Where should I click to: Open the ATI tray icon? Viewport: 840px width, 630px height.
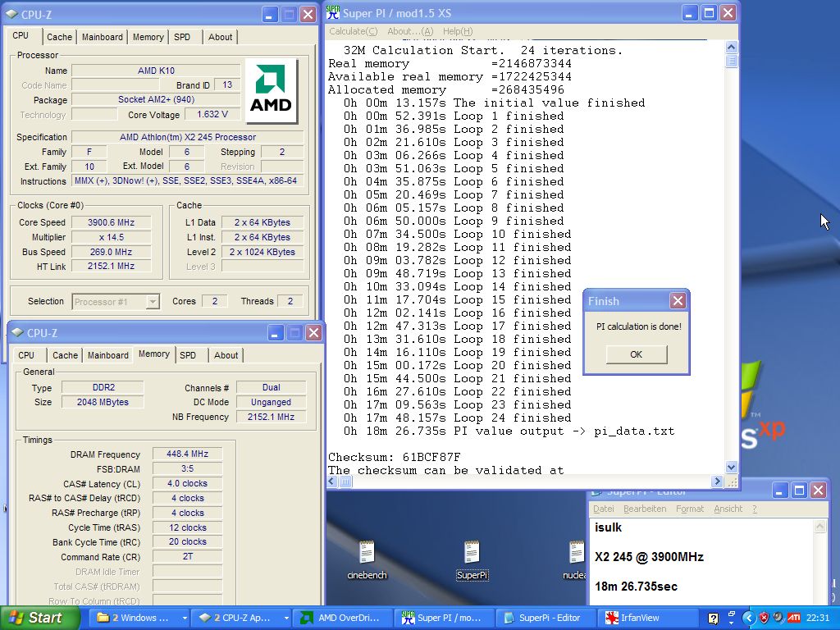point(793,618)
